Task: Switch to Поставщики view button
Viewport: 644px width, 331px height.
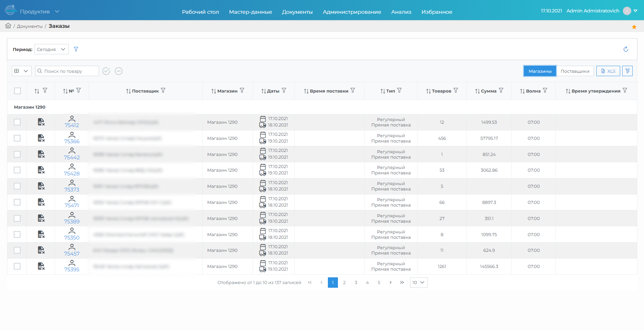Action: point(575,71)
